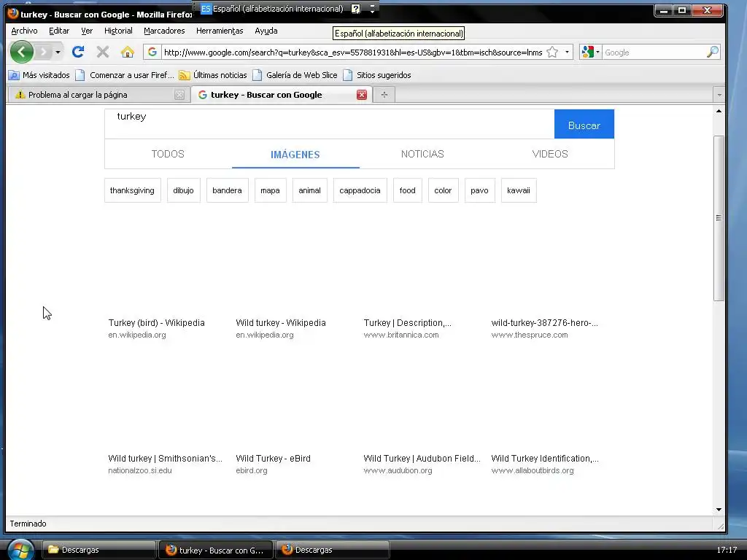Open the Editar menu
Image resolution: width=747 pixels, height=560 pixels.
59,31
